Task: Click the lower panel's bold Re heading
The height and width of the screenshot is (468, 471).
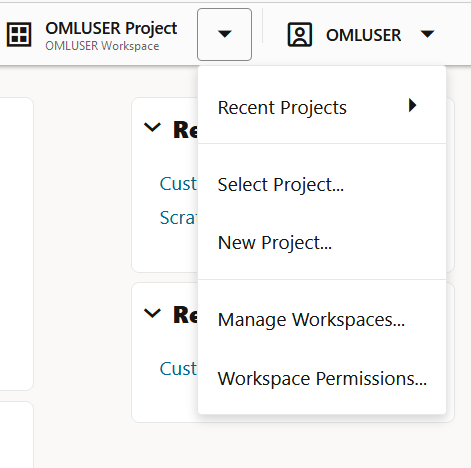Action: click(x=185, y=315)
